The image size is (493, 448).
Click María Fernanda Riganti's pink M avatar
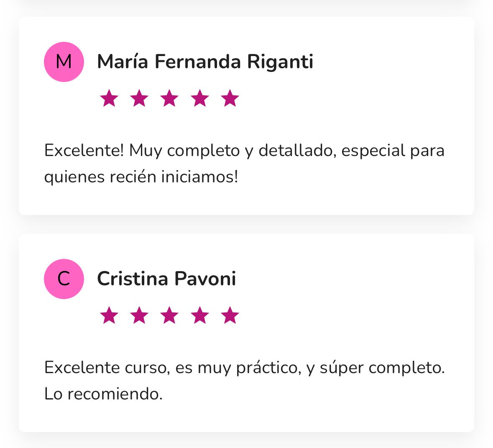64,62
